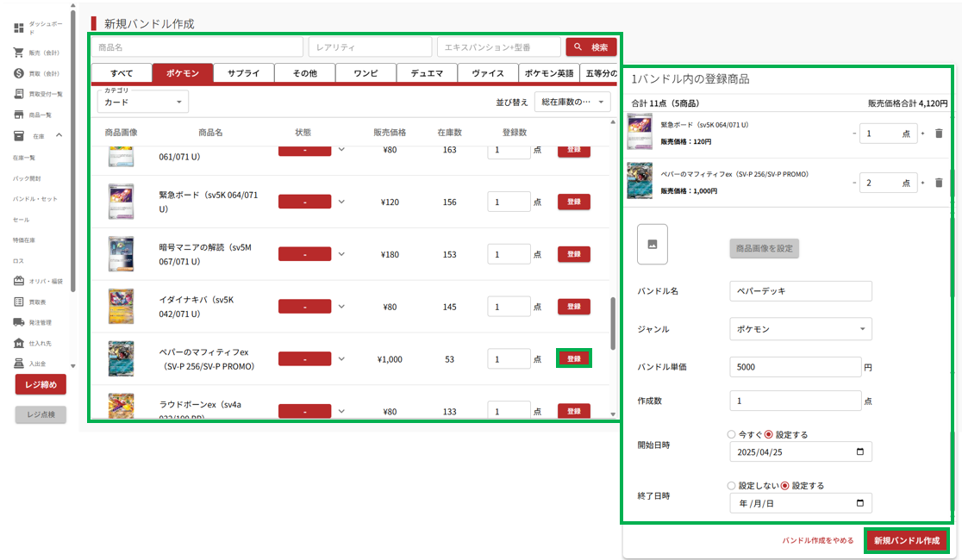Click the オリパ・福袋 gift box icon
Viewport: 962px width, 560px height.
19,281
